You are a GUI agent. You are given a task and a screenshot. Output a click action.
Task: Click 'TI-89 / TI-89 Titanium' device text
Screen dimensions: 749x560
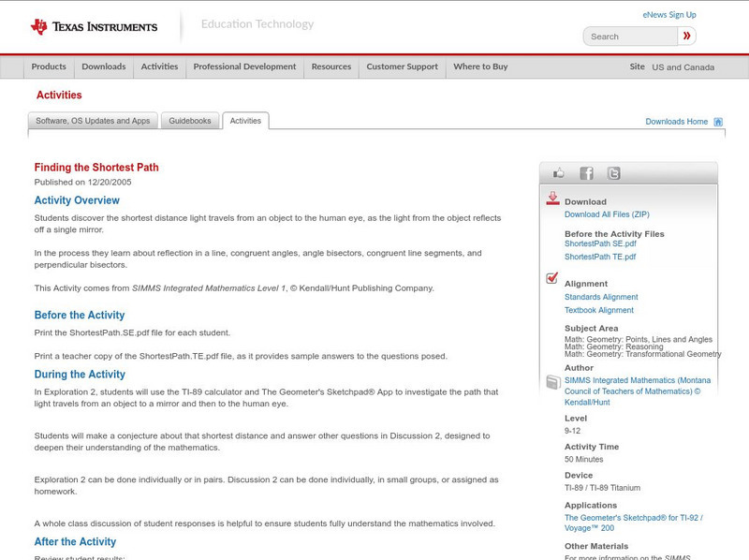click(602, 488)
